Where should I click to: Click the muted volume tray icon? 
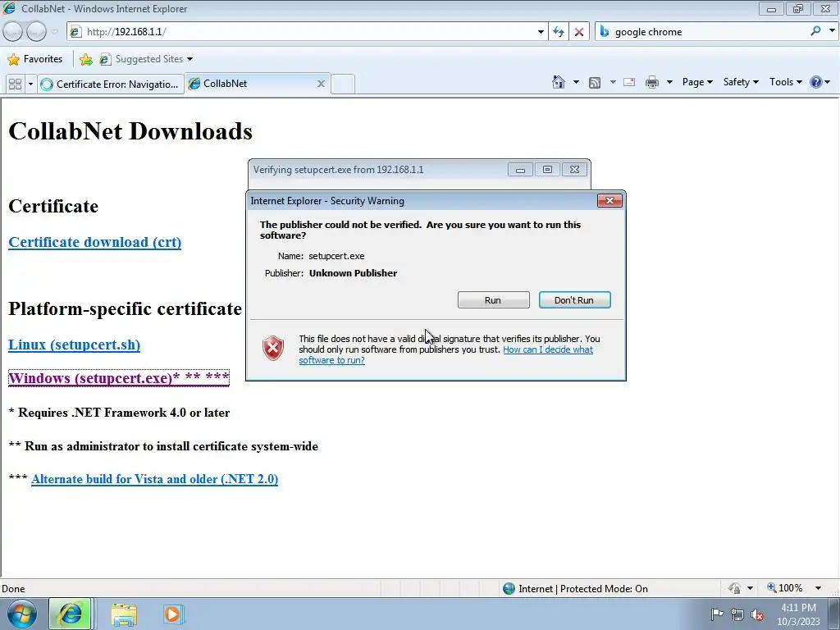pos(757,614)
